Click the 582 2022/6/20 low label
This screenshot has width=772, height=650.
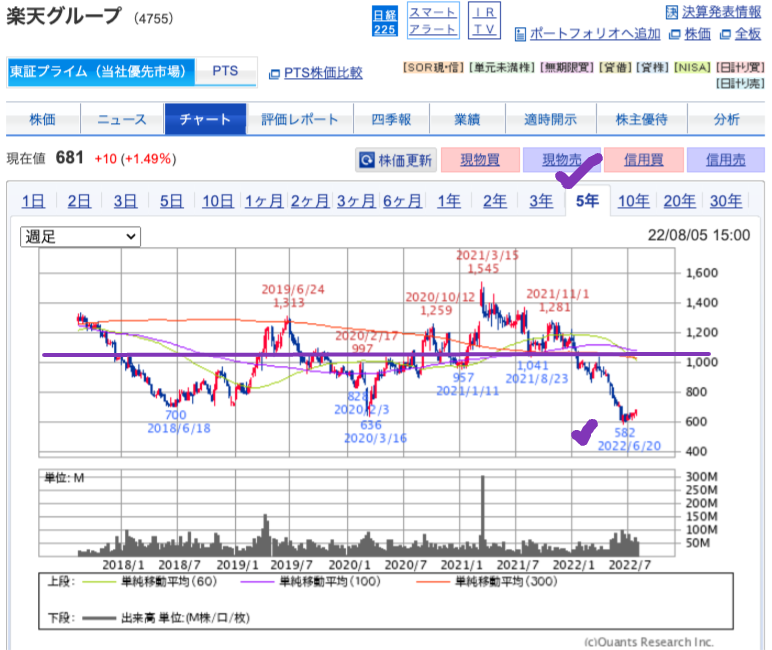[629, 439]
